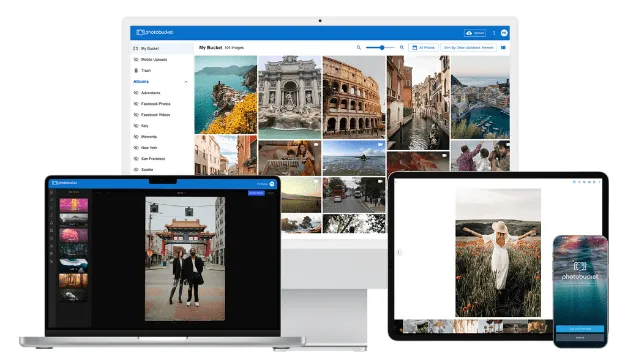Toggle the grid view layout icon
640x360 pixels.
pyautogui.click(x=503, y=48)
